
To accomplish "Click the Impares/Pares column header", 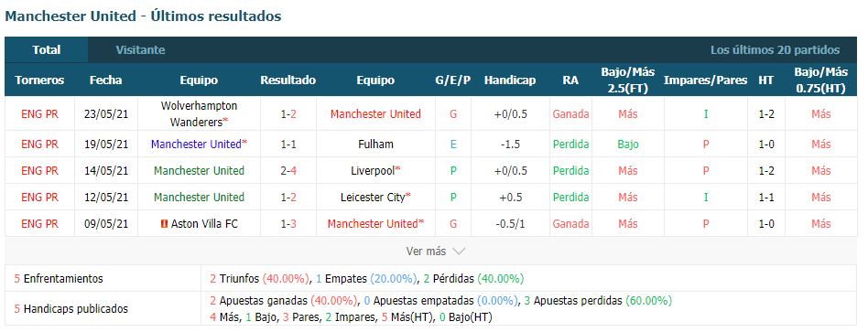I will 705,80.
